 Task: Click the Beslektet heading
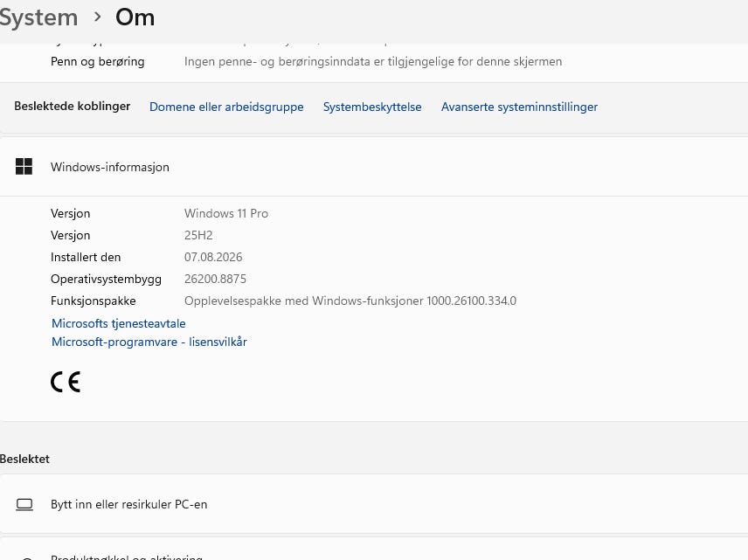tap(24, 459)
